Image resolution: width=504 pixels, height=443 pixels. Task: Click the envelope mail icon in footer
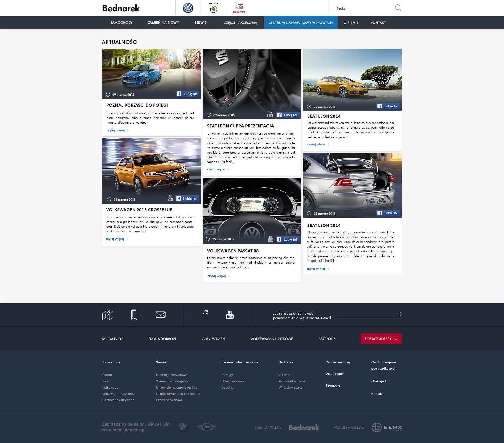(160, 315)
